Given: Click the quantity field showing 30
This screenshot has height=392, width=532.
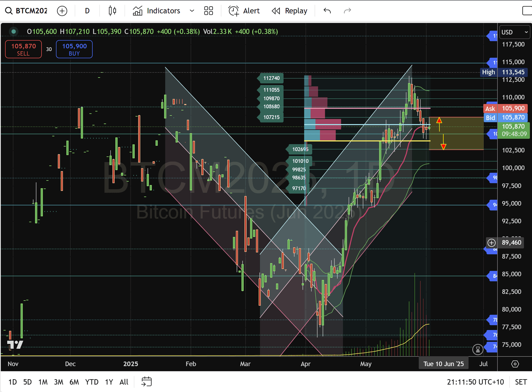Looking at the screenshot, I should click(49, 49).
